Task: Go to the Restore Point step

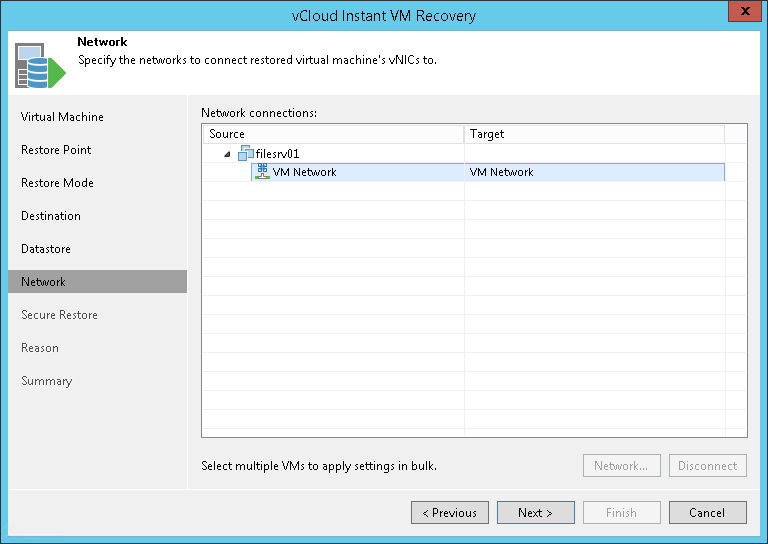Action: pyautogui.click(x=56, y=150)
